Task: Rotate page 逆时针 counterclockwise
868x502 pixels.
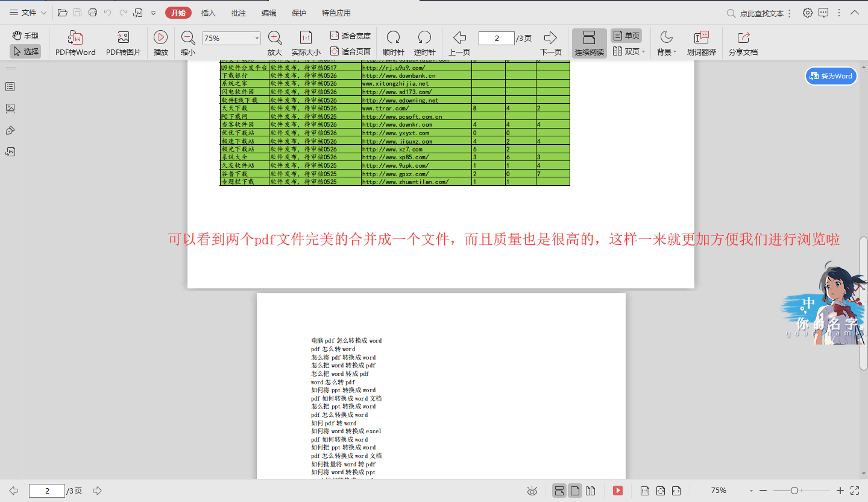Action: tap(425, 43)
